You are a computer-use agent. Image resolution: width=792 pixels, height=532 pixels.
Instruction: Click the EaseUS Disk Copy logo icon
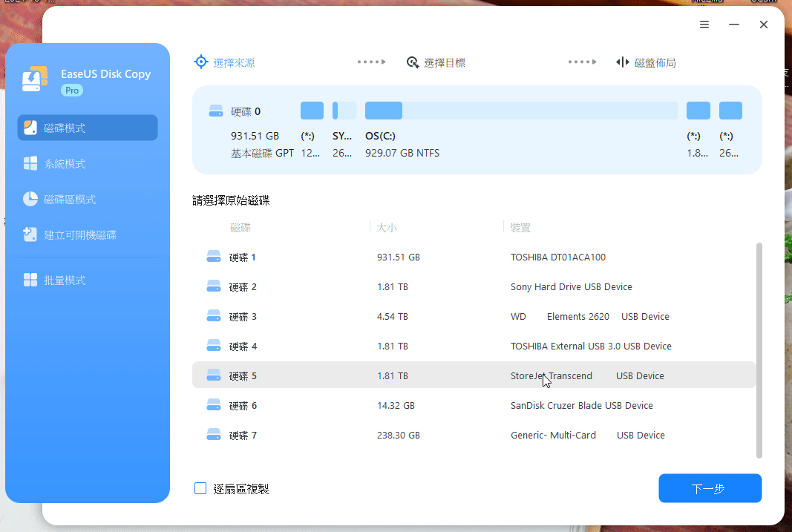tap(35, 79)
